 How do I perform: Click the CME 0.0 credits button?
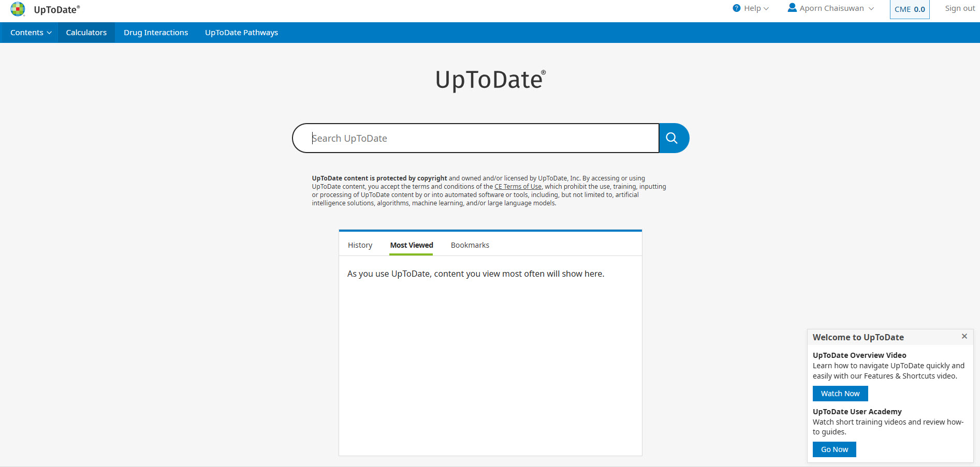coord(910,9)
